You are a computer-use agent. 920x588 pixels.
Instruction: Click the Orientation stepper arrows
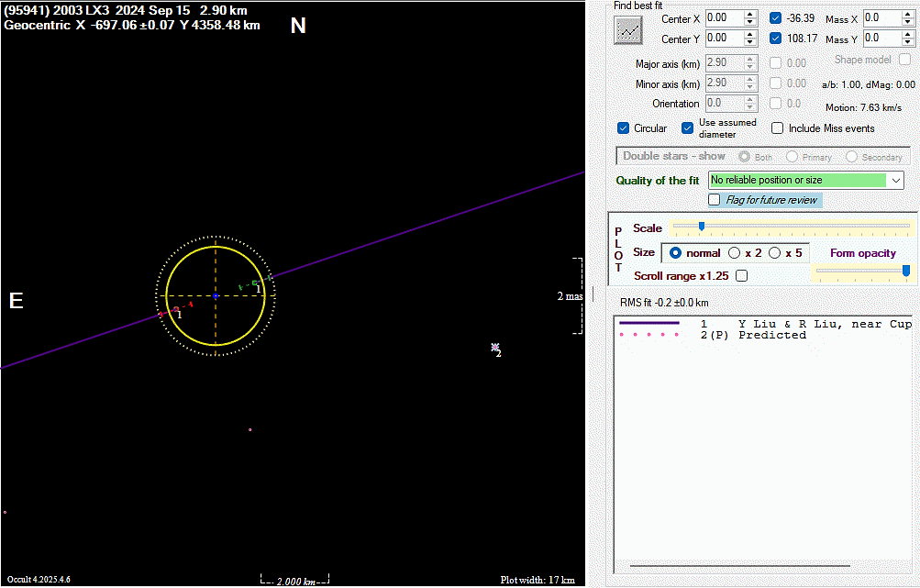pos(750,104)
